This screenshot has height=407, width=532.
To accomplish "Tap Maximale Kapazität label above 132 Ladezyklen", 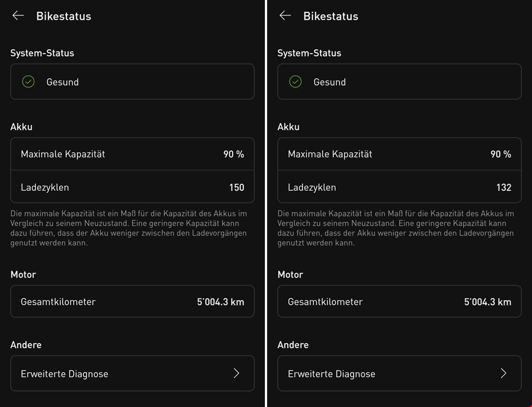I will 330,154.
